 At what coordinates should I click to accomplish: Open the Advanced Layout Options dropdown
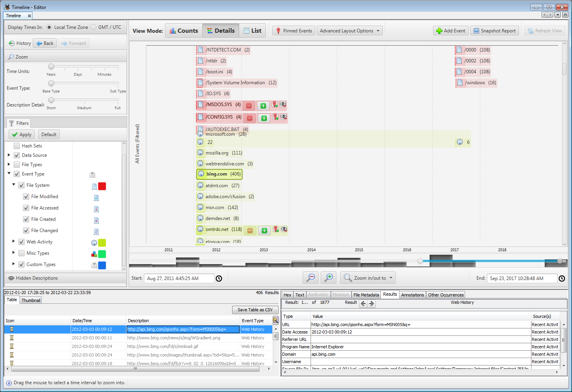[349, 30]
